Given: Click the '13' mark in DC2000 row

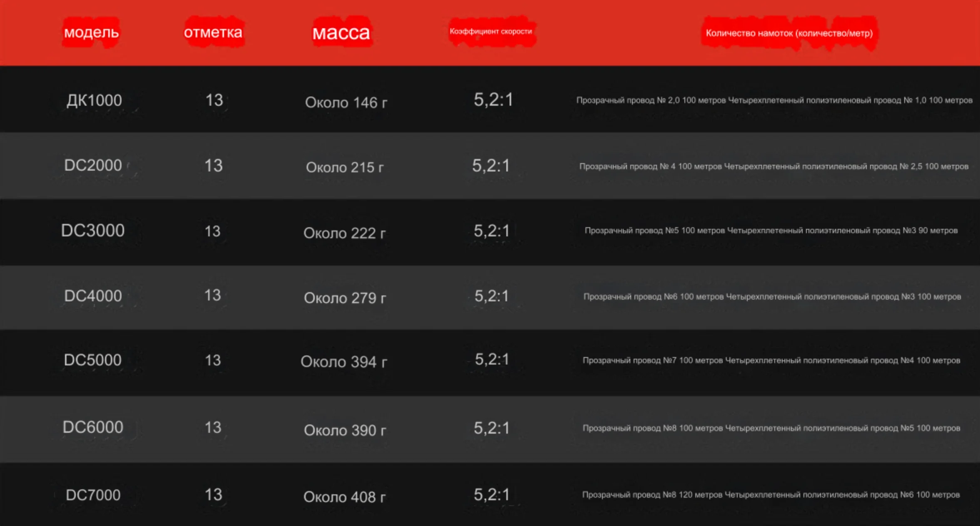Looking at the screenshot, I should pos(214,166).
